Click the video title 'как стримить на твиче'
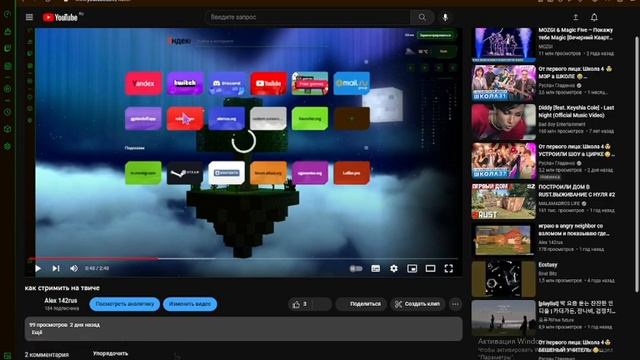 click(62, 288)
